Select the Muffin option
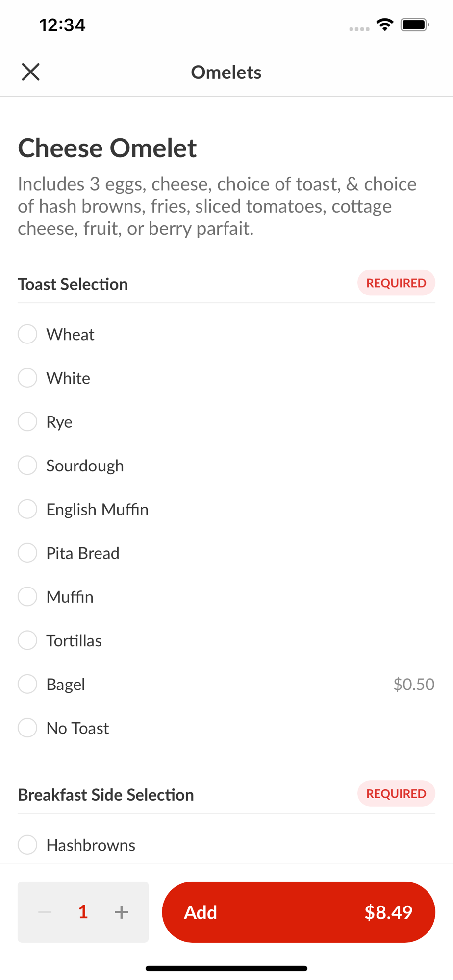The image size is (453, 980). [27, 596]
